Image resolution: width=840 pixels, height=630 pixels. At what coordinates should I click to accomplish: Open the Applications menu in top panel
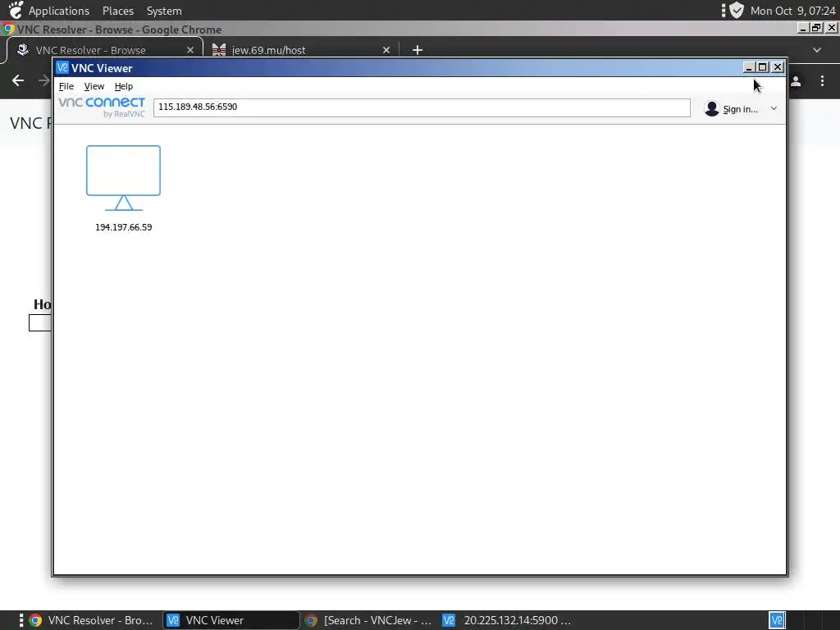(59, 11)
